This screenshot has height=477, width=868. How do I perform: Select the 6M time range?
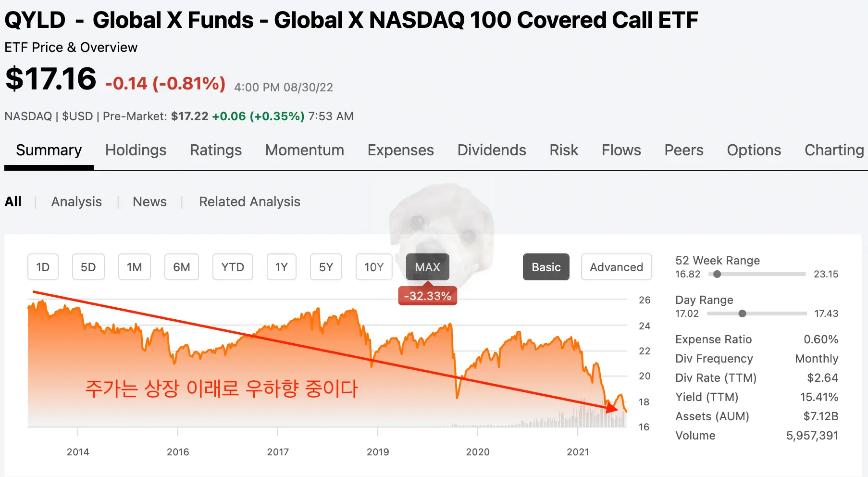click(181, 267)
